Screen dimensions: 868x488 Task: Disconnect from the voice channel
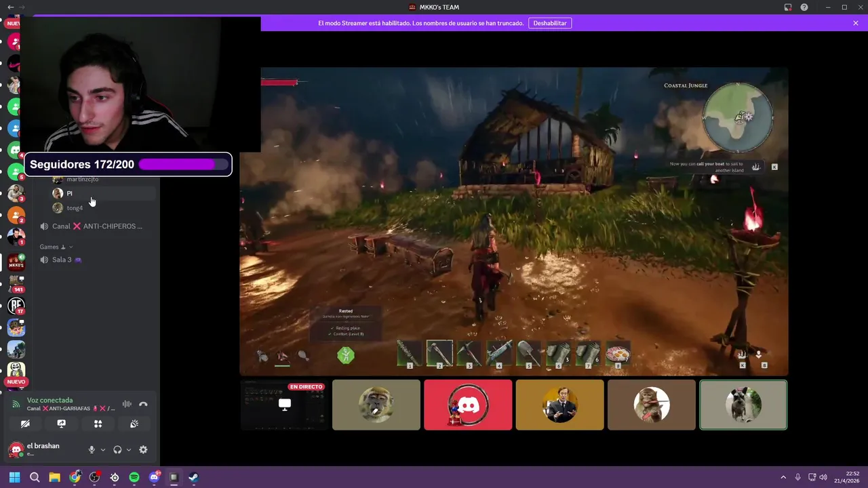tap(143, 405)
